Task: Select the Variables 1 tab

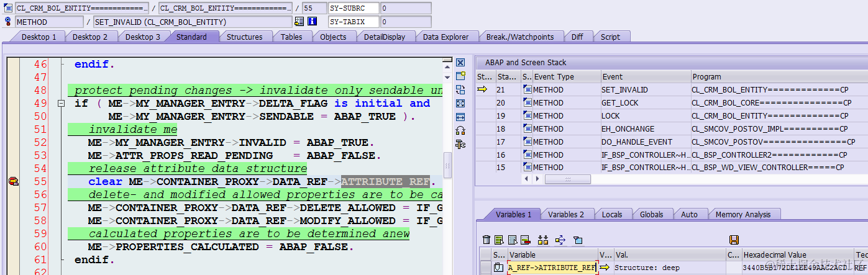Action: click(513, 214)
